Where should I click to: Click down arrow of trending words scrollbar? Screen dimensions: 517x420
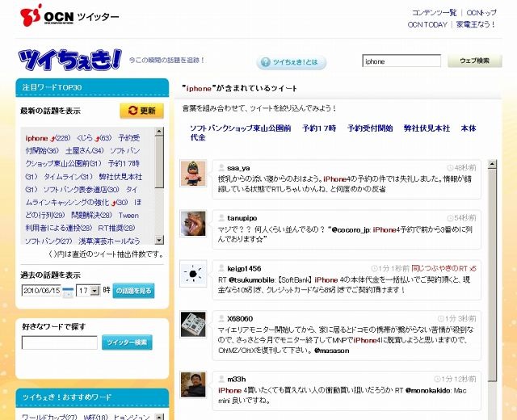tap(159, 240)
